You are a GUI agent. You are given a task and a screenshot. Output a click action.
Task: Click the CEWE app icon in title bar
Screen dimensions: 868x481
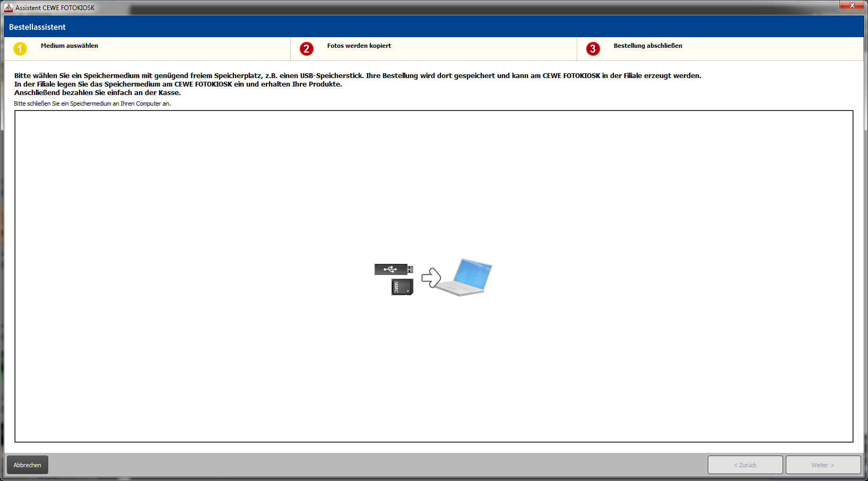point(8,7)
